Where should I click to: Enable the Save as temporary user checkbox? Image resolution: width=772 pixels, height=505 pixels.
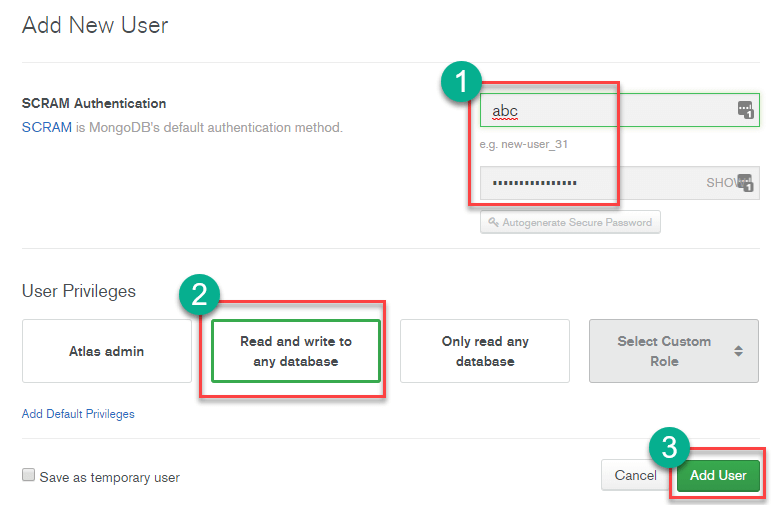pos(29,476)
